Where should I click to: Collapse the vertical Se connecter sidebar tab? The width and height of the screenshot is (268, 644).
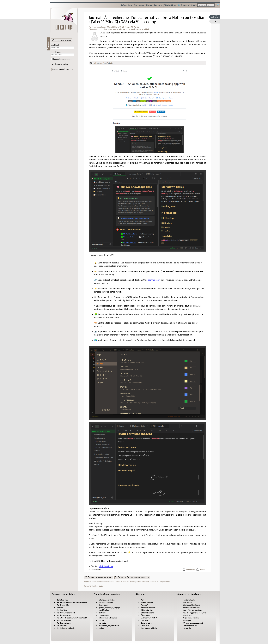point(48,44)
